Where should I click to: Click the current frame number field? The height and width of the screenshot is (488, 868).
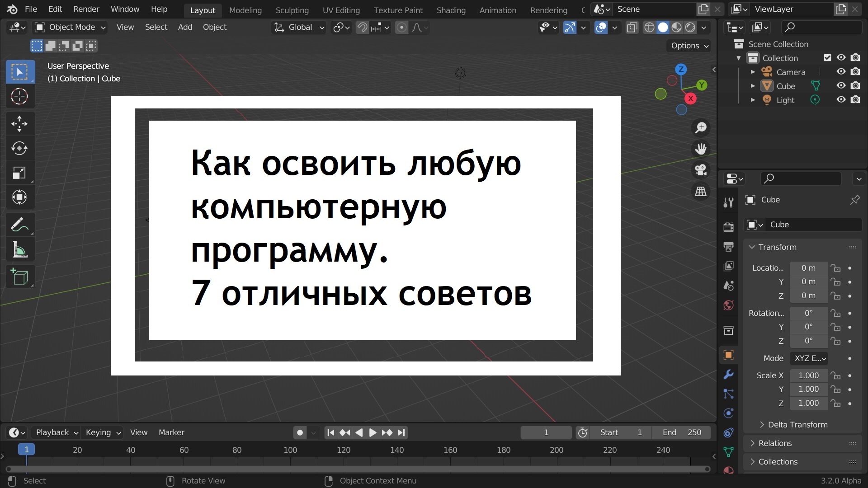[x=546, y=432]
